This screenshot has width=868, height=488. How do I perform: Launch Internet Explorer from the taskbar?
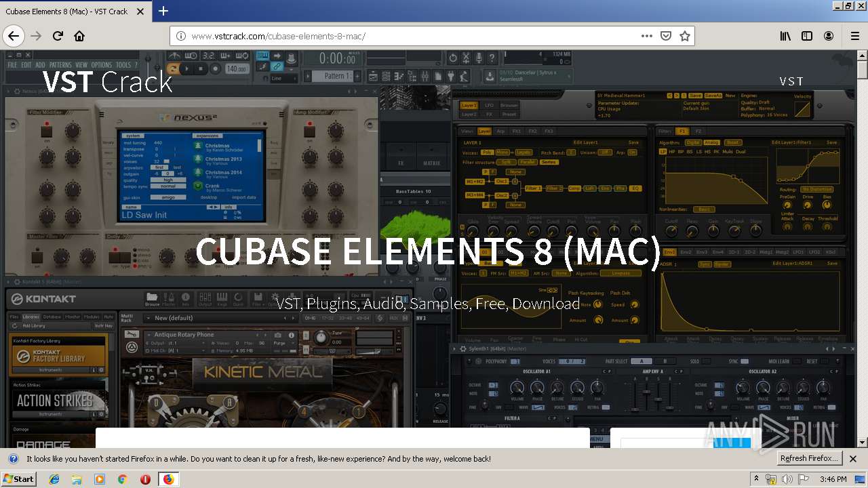pyautogui.click(x=54, y=479)
